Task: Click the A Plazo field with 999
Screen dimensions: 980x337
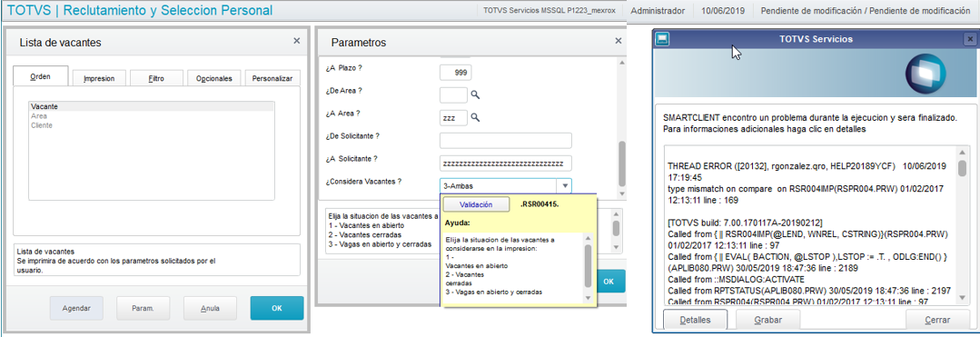Action: 456,73
